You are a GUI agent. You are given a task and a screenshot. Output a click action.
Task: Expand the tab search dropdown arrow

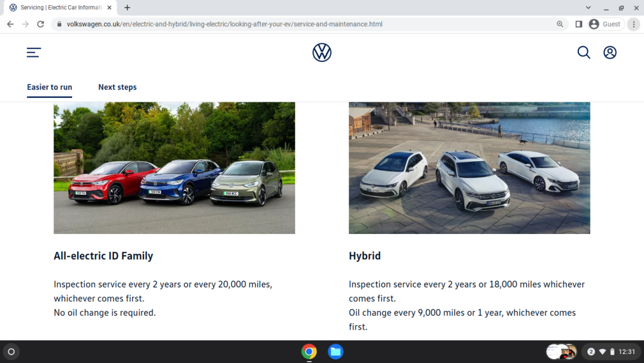(588, 7)
